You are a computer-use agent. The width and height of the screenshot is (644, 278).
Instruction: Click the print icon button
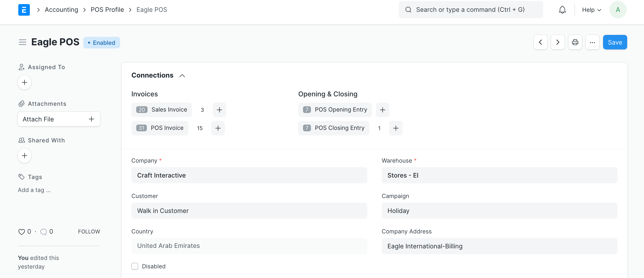point(575,42)
